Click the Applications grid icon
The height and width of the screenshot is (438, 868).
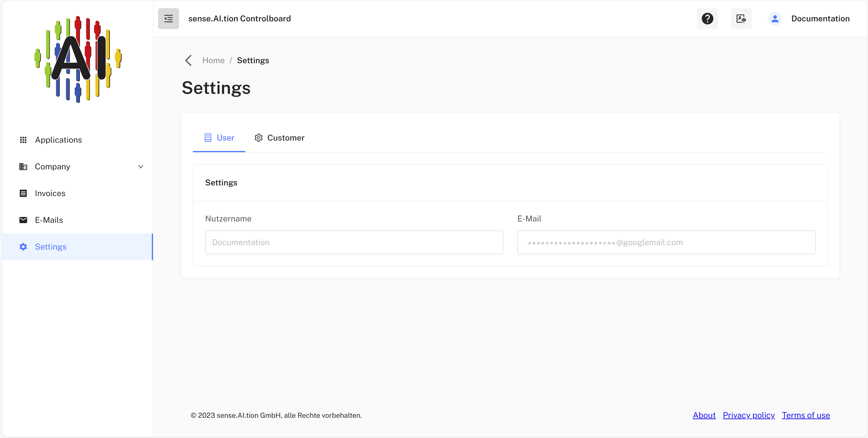tap(23, 140)
